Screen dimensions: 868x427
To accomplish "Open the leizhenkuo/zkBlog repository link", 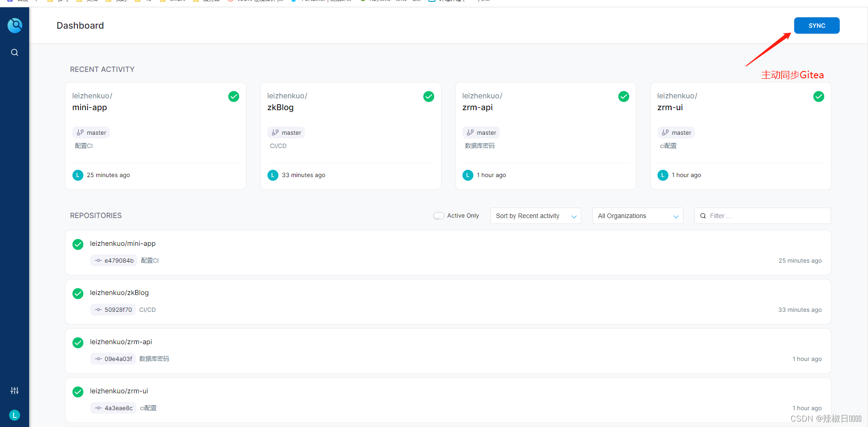I will pyautogui.click(x=119, y=292).
